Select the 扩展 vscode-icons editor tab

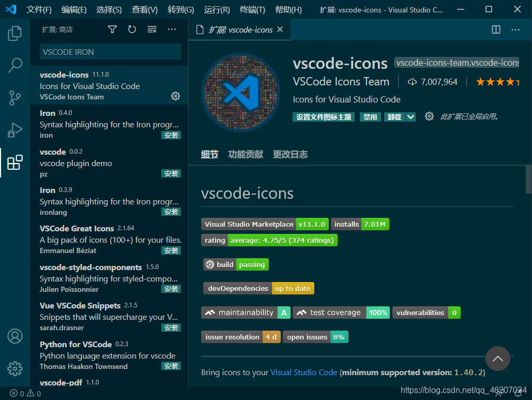point(239,29)
